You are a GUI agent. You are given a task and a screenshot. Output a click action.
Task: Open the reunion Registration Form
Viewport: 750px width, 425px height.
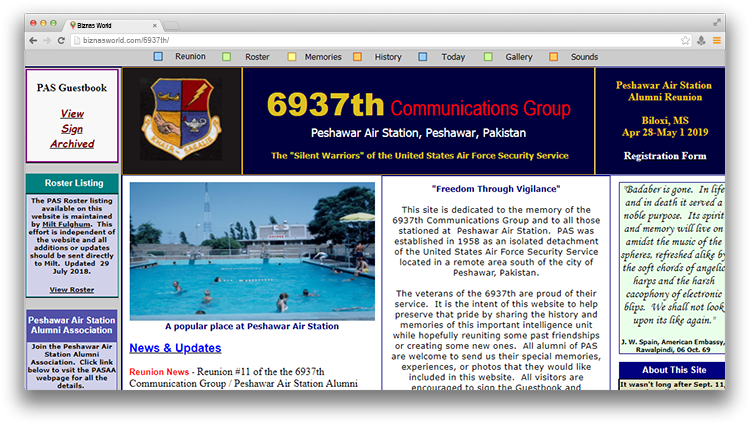click(x=664, y=156)
